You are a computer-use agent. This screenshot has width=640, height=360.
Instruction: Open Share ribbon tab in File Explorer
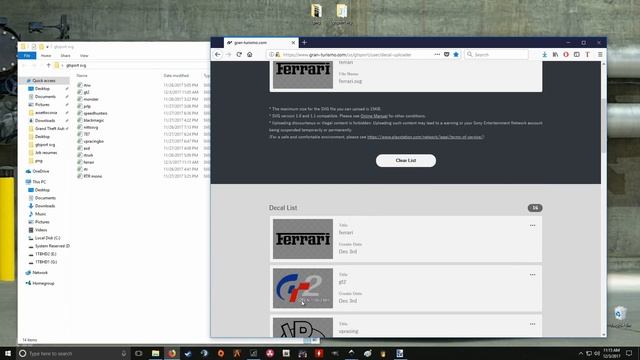(65, 56)
